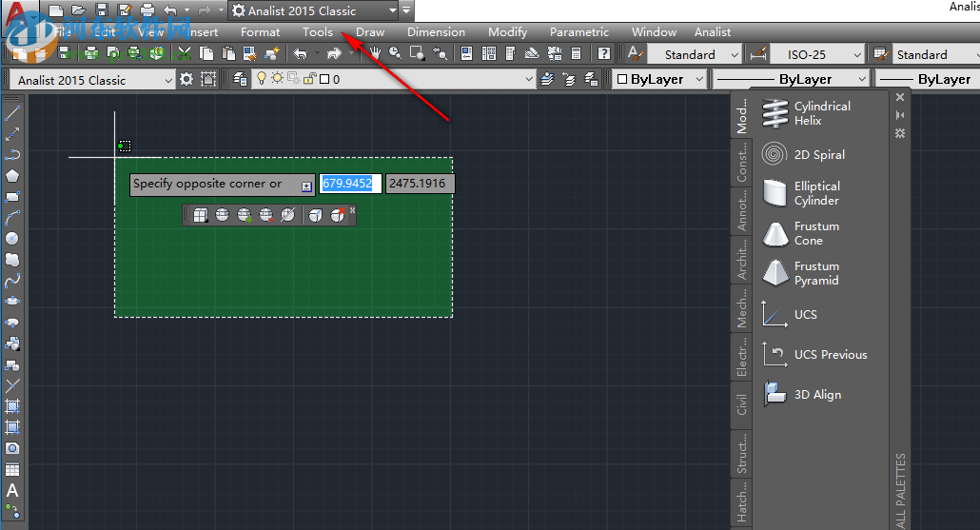Click the Open folder icon in quick access toolbar
980x530 pixels.
coord(79,10)
